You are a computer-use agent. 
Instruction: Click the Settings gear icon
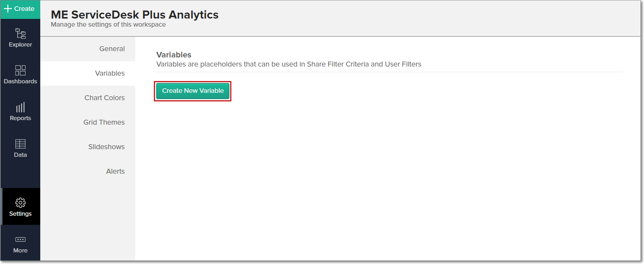20,203
